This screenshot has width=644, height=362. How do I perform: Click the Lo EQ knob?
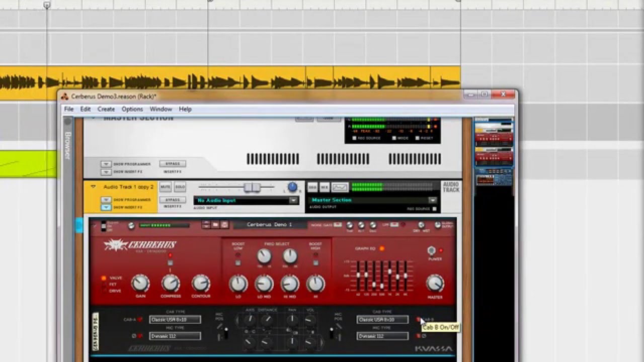(238, 284)
